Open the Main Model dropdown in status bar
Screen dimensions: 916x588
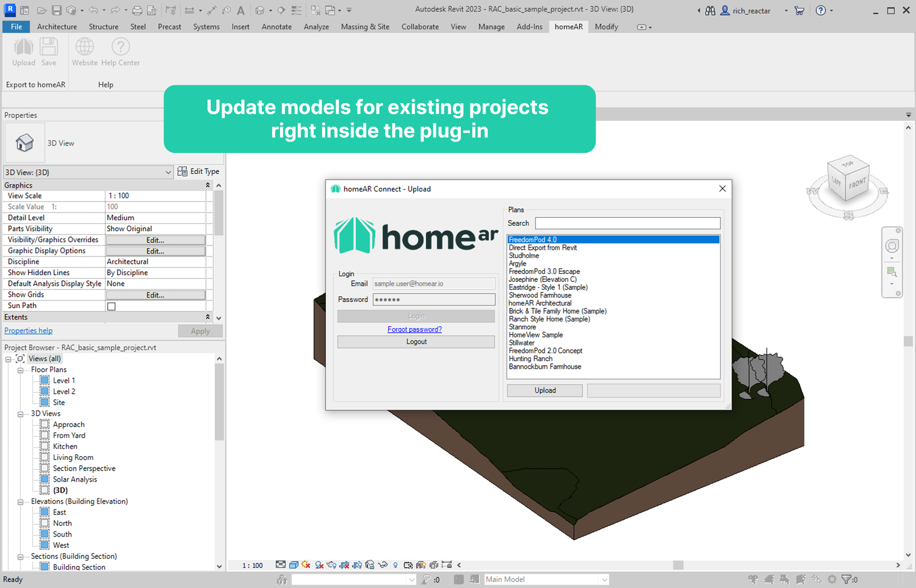click(604, 579)
